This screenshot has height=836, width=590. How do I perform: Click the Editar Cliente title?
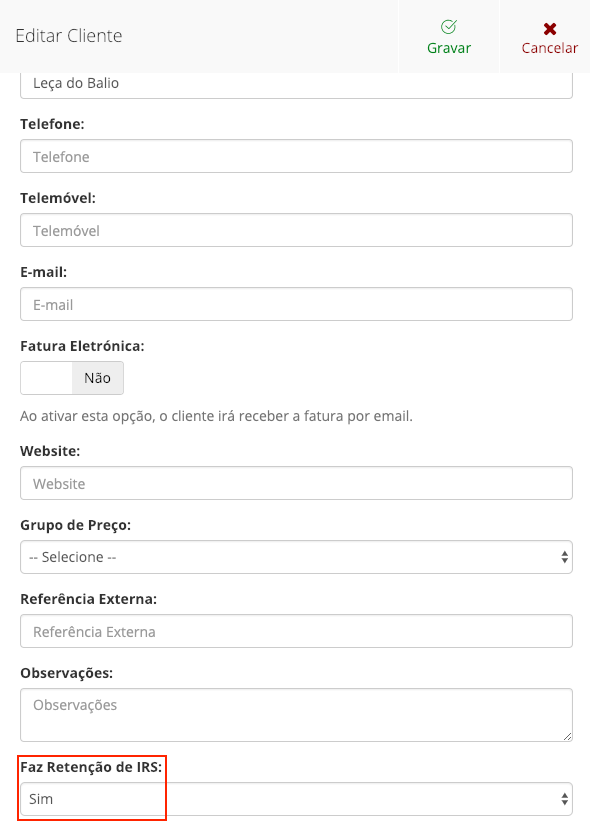click(x=67, y=36)
